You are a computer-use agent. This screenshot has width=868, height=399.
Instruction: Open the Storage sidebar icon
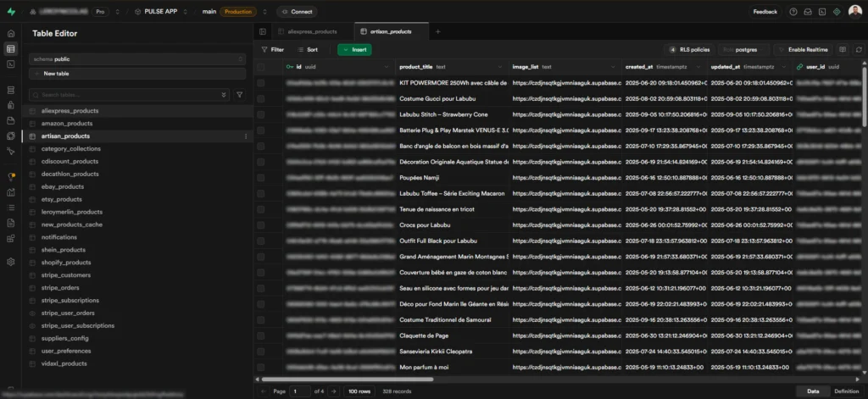pyautogui.click(x=10, y=120)
